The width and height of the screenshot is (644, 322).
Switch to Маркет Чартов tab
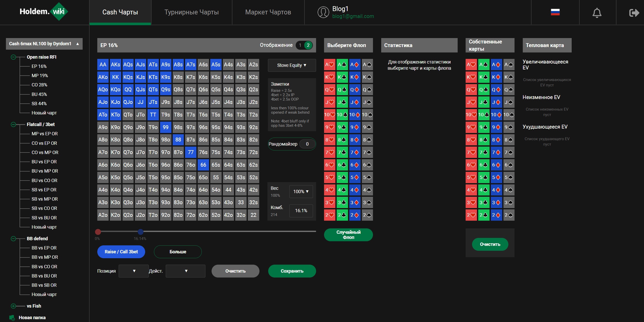(268, 12)
